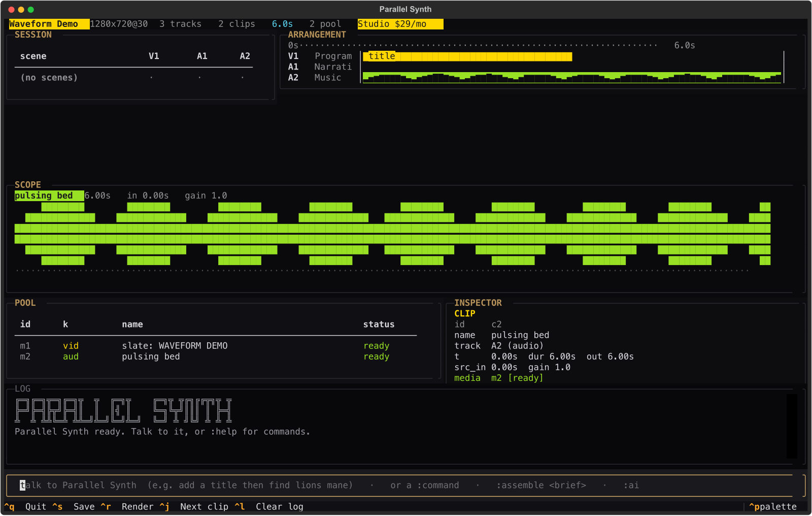Click the large green scope waveform

click(392, 234)
